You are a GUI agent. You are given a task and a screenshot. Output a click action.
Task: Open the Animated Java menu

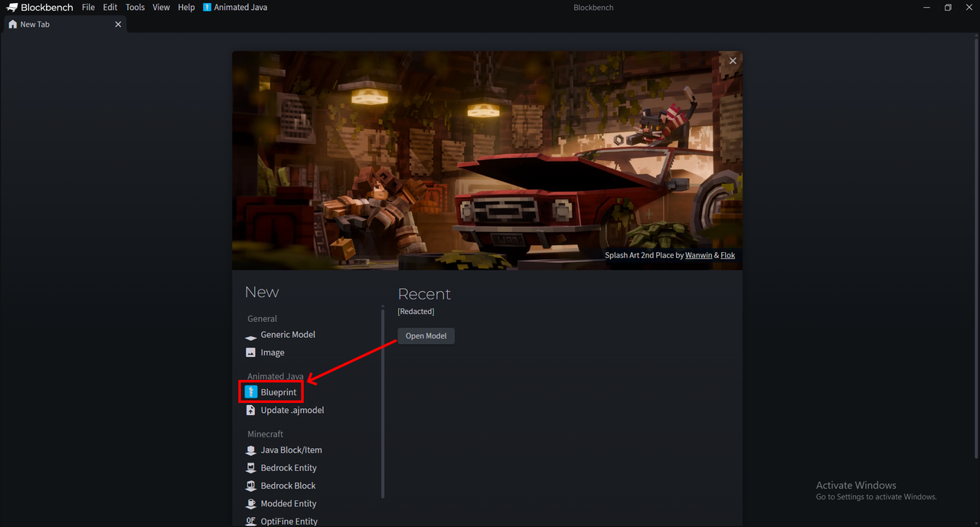tap(235, 8)
